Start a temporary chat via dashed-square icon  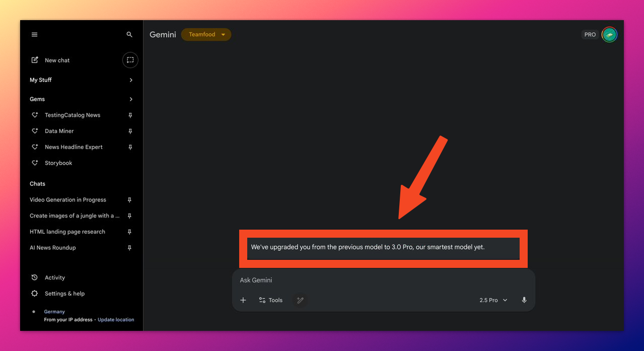130,60
